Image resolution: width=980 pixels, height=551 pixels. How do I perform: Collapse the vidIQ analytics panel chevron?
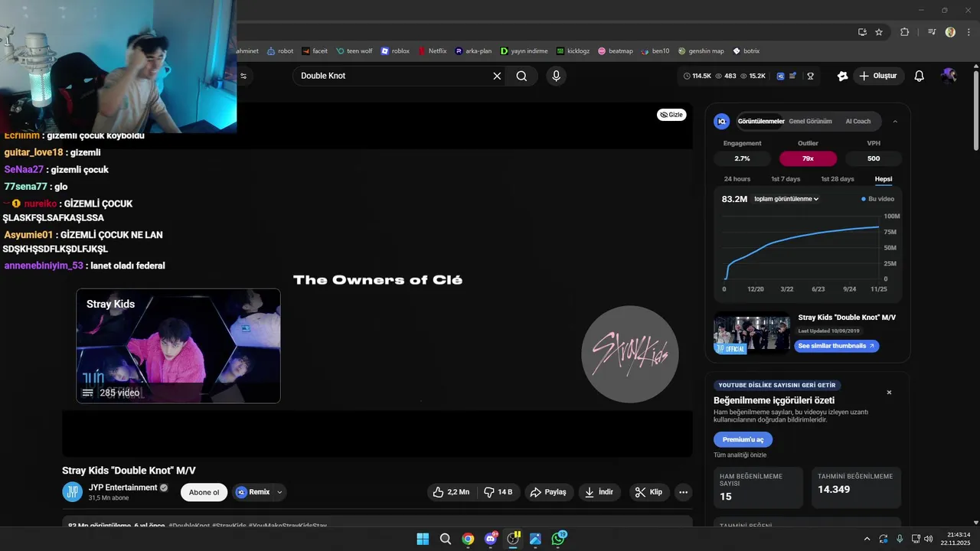coord(895,121)
